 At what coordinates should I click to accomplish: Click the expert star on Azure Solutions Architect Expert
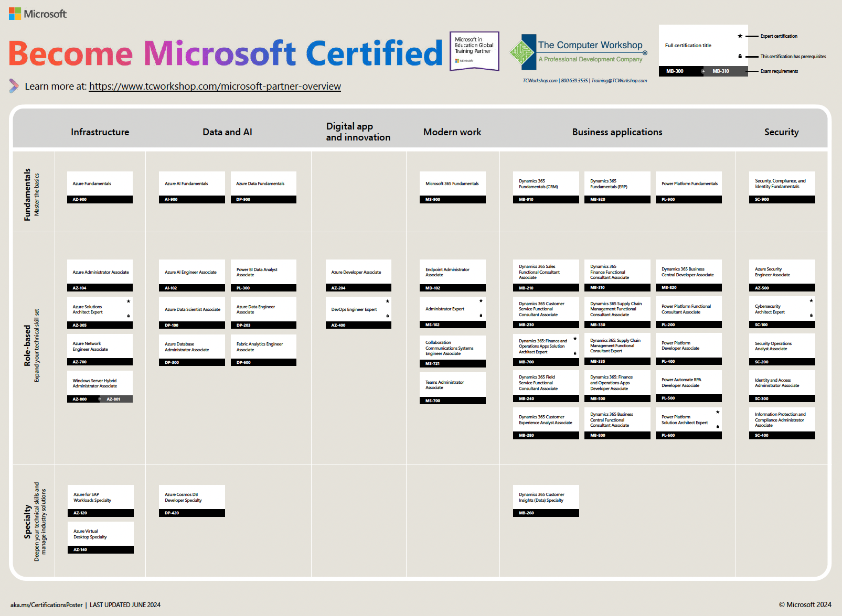pyautogui.click(x=128, y=301)
